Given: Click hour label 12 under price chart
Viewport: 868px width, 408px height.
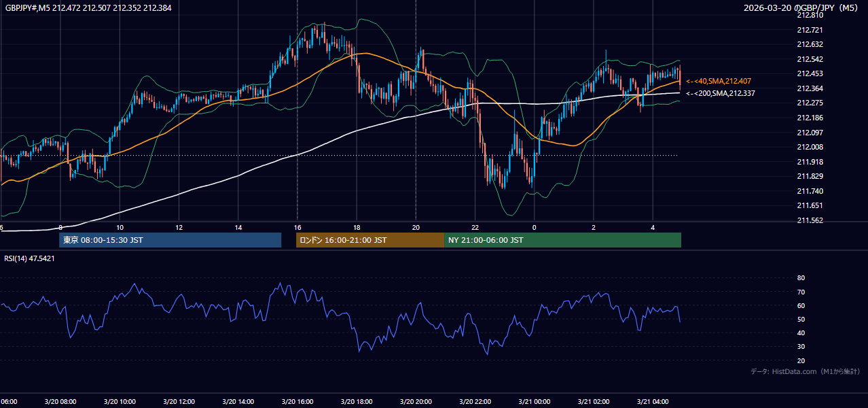Looking at the screenshot, I should 179,228.
